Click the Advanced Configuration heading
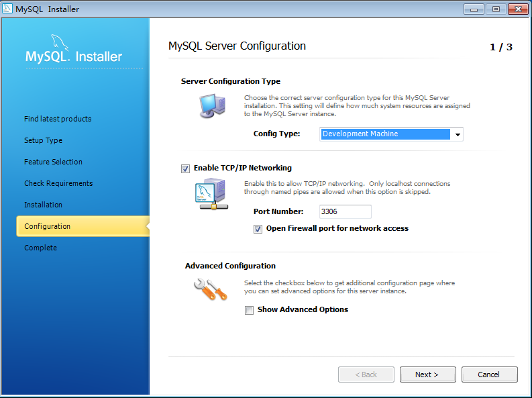The width and height of the screenshot is (532, 398). point(230,266)
